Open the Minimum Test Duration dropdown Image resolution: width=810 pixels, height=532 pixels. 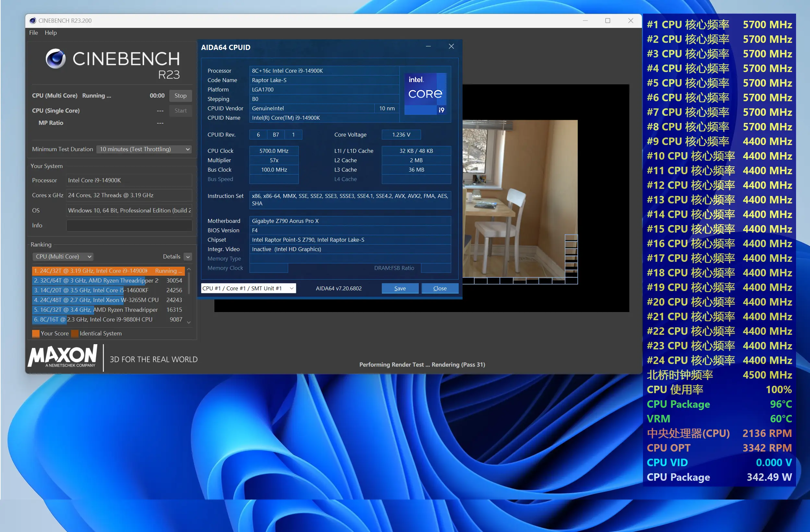(144, 149)
